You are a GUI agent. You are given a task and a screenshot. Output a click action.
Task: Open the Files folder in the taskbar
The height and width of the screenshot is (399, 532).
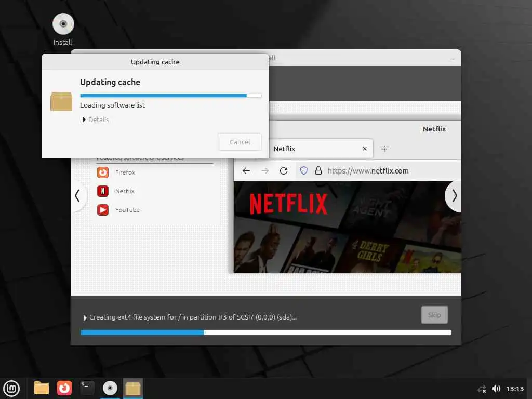[x=42, y=388]
